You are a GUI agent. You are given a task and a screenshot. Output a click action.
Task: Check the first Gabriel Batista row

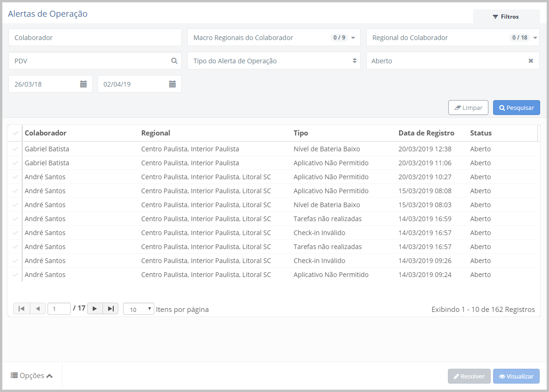point(15,149)
